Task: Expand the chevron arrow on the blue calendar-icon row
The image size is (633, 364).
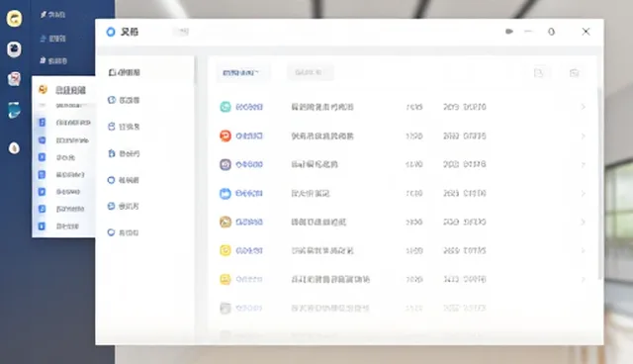Action: coord(583,194)
